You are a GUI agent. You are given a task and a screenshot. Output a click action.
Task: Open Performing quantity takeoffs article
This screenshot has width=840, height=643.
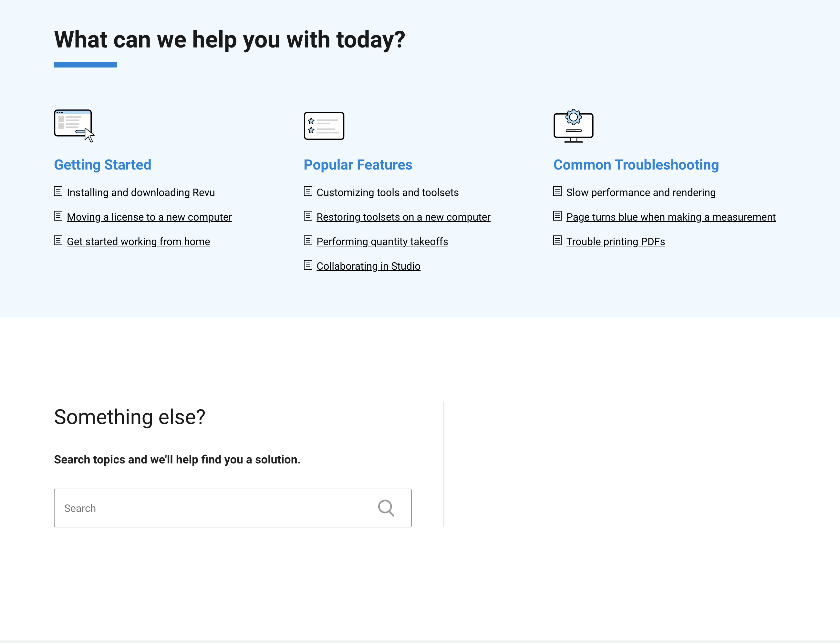point(382,242)
